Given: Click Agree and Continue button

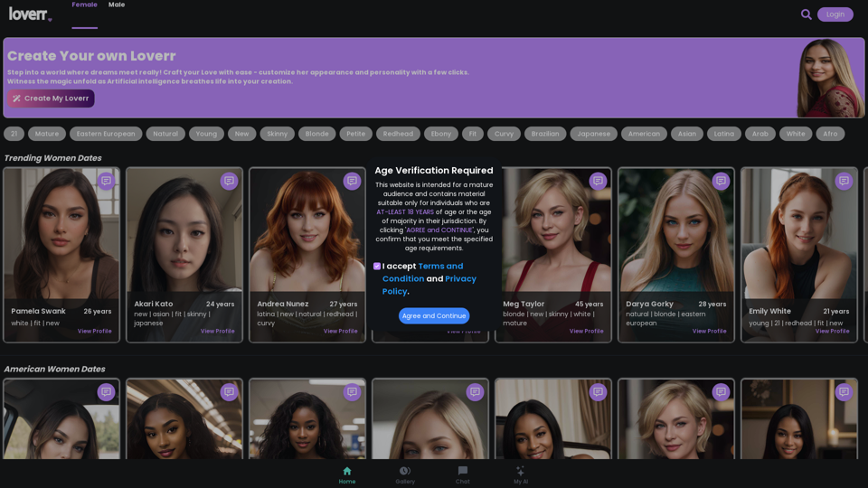Looking at the screenshot, I should coord(434,316).
